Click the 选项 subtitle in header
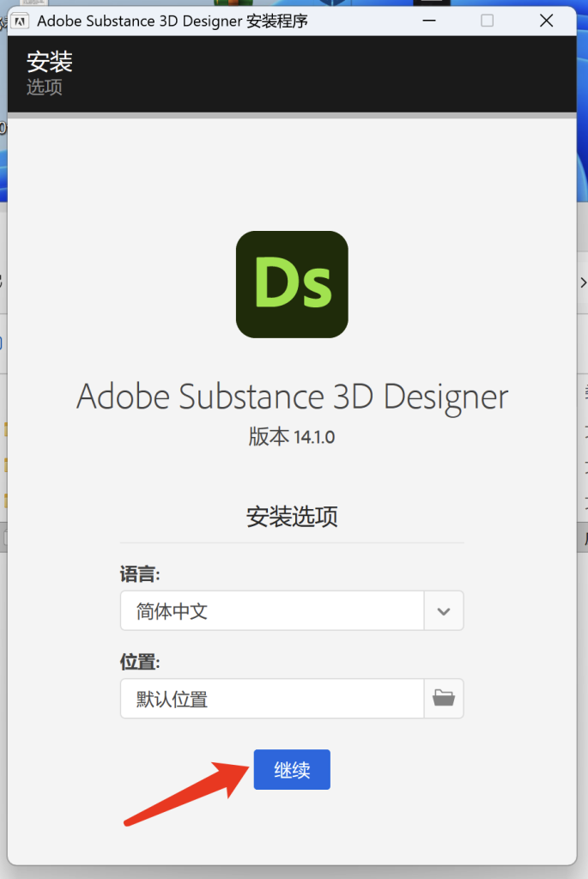 [x=45, y=88]
